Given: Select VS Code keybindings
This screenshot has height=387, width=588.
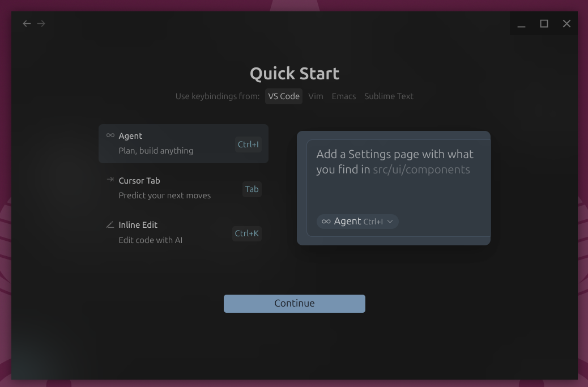Looking at the screenshot, I should click(284, 96).
